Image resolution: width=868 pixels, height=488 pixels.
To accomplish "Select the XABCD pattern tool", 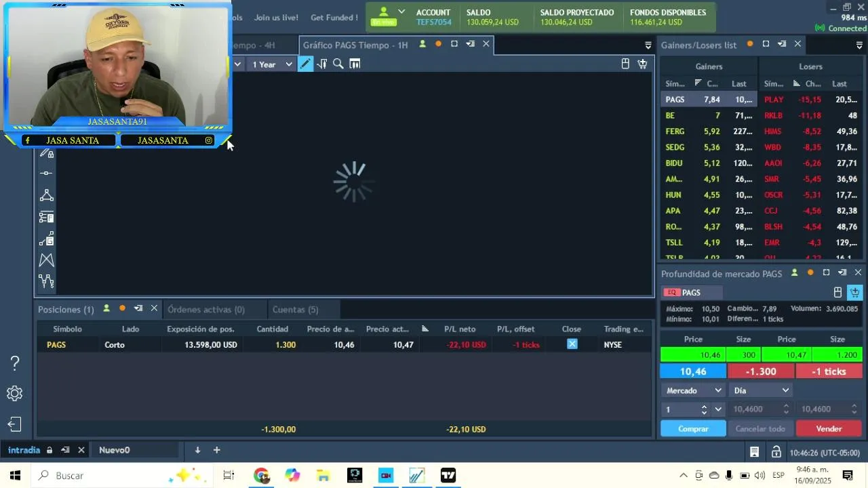I will 46,260.
